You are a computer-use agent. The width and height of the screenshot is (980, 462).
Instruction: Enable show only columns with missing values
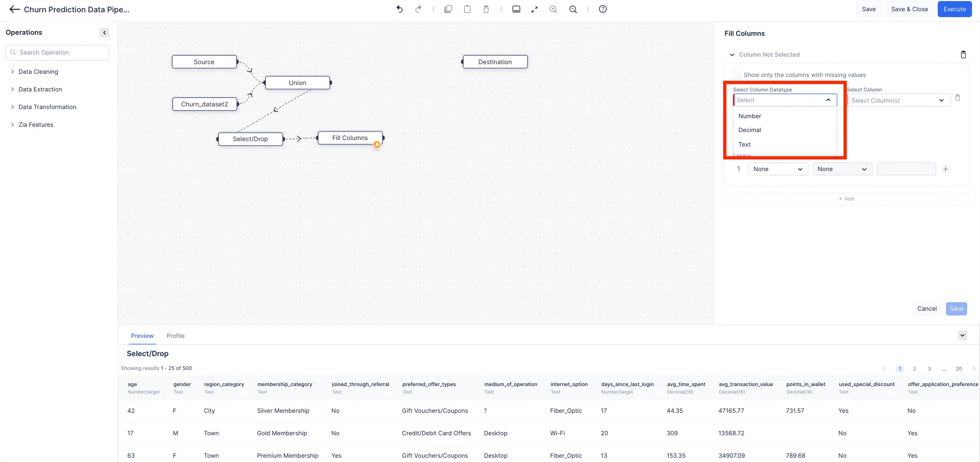click(737, 75)
